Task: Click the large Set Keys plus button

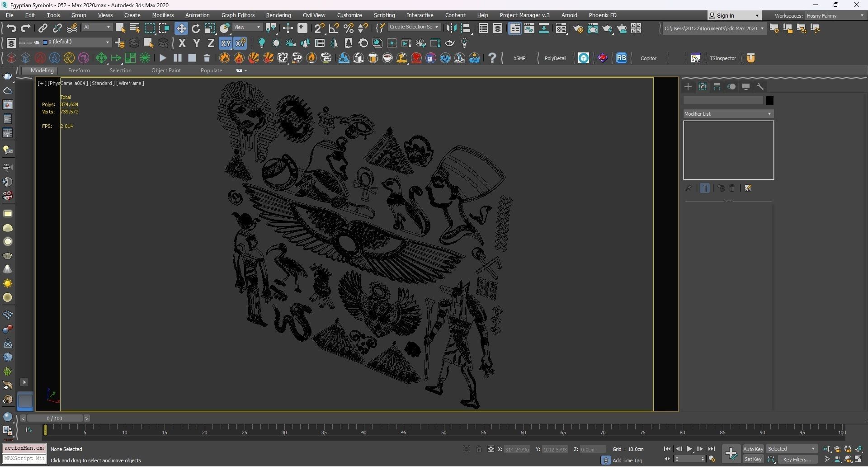Action: pos(731,454)
